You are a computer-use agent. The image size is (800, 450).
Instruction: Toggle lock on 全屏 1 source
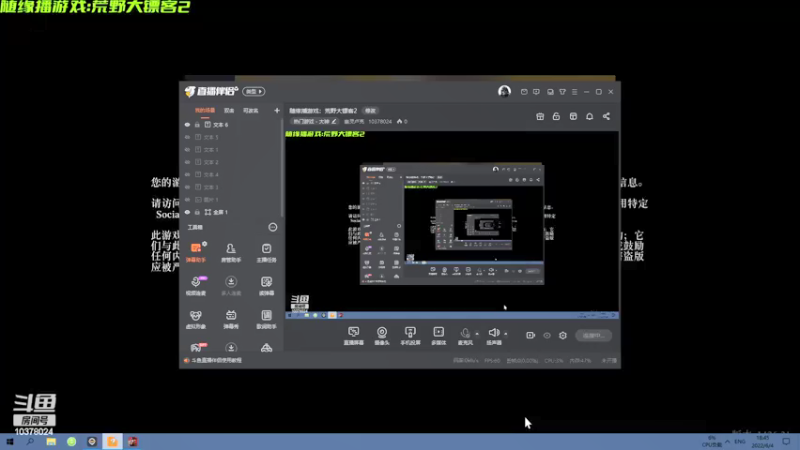point(197,212)
